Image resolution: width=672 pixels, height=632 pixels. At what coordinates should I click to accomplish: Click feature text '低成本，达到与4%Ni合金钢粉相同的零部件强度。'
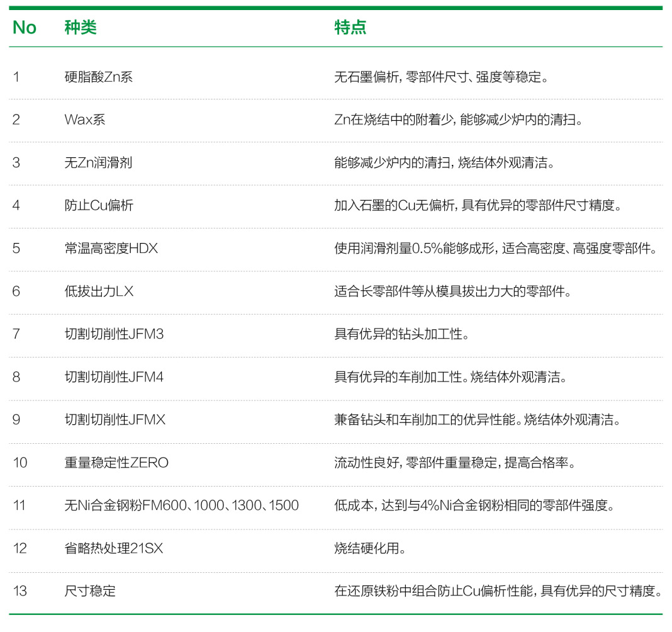coord(474,505)
